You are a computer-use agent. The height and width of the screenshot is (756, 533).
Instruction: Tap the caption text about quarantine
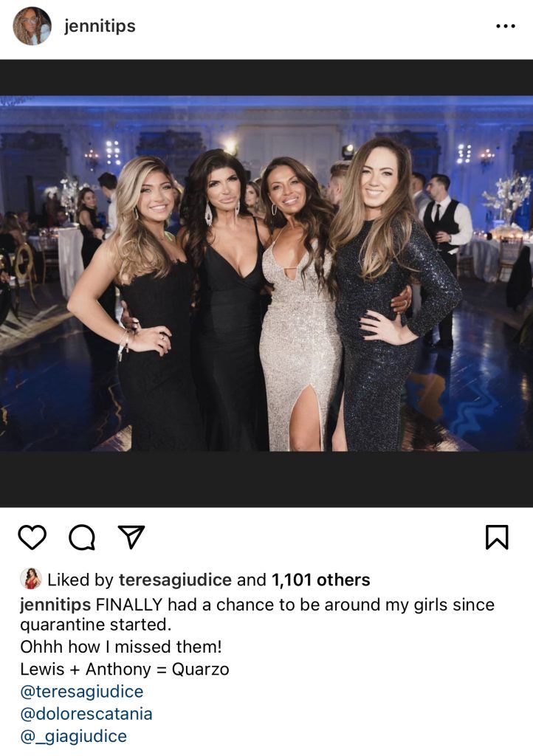[x=258, y=614]
